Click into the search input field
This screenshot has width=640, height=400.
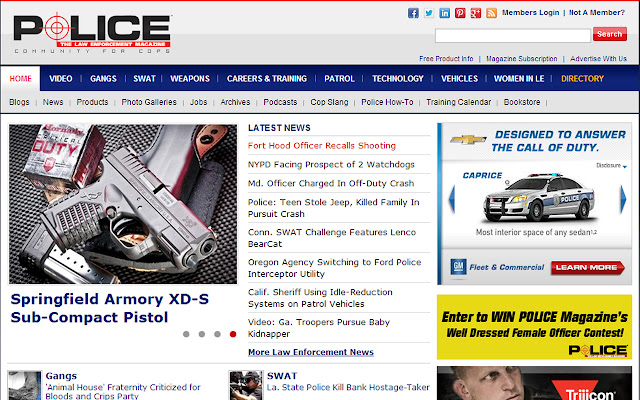[513, 36]
